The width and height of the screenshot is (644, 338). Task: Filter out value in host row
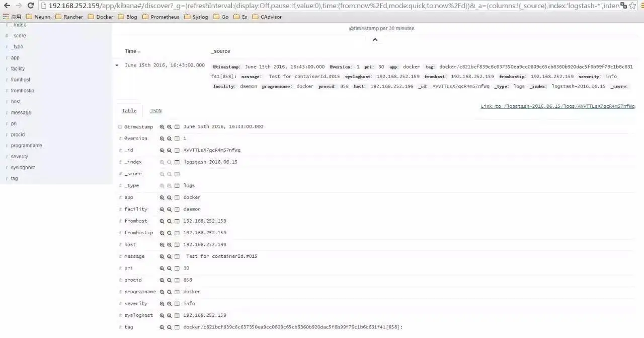pyautogui.click(x=170, y=245)
